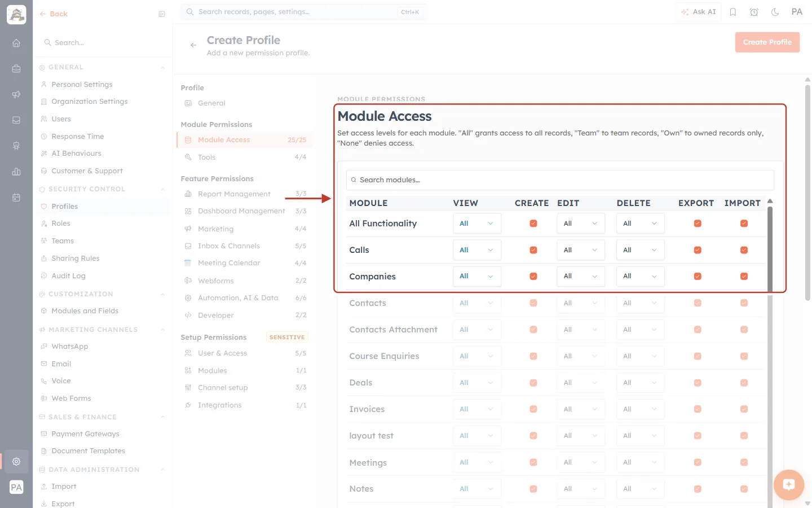Toggle Export checkbox for Calls
This screenshot has height=508, width=812.
coord(698,250)
